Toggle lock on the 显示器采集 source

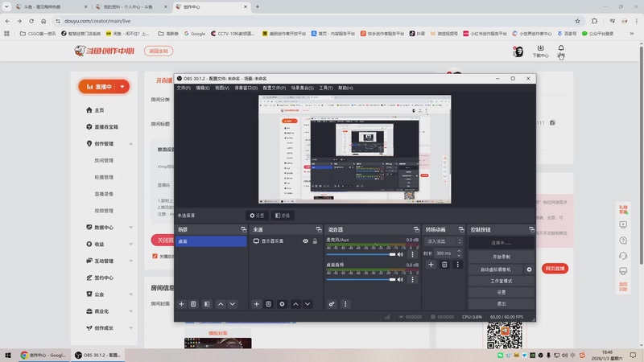(315, 241)
